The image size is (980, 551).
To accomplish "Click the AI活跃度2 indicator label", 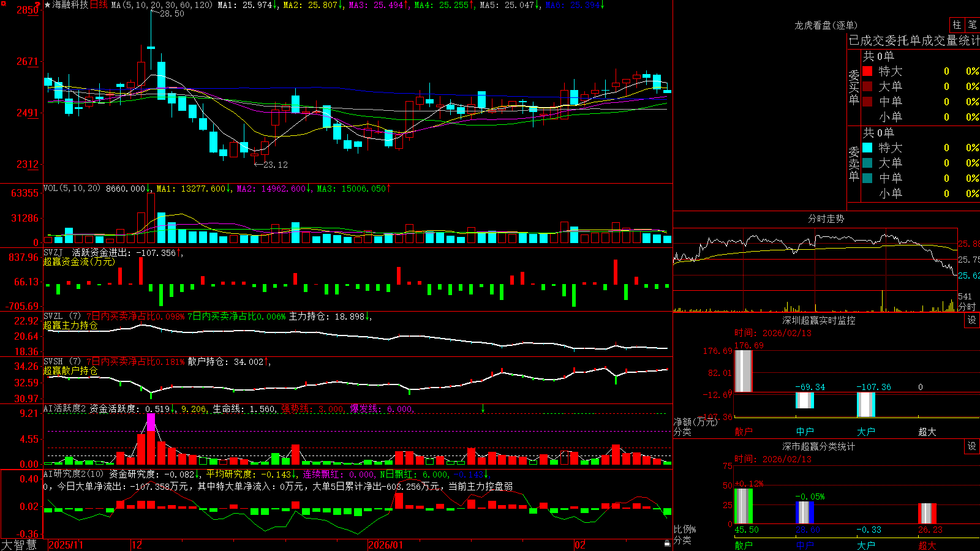I will 65,408.
